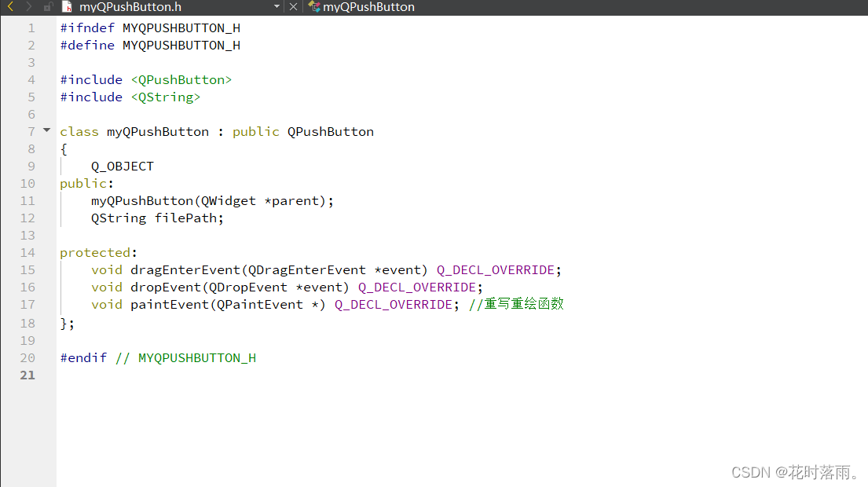
Task: Click the #endif MYQPUSHBUTTON_H line
Action: [157, 357]
